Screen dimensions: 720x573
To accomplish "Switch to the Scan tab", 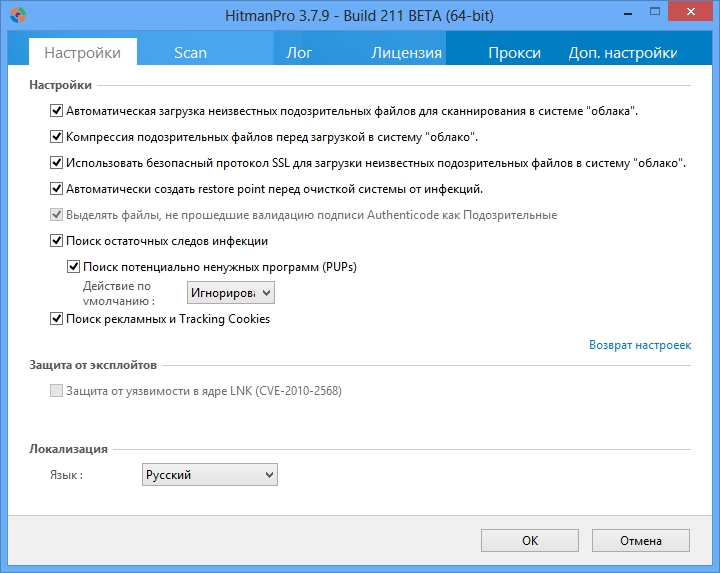I will click(191, 53).
